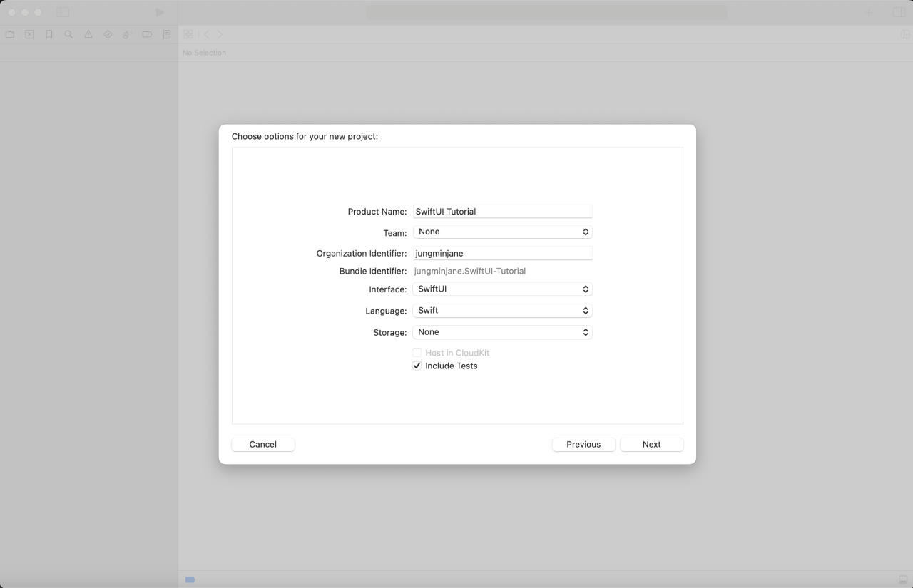Select the Bookmark navigator icon
Viewport: 913px width, 588px height.
pyautogui.click(x=49, y=34)
